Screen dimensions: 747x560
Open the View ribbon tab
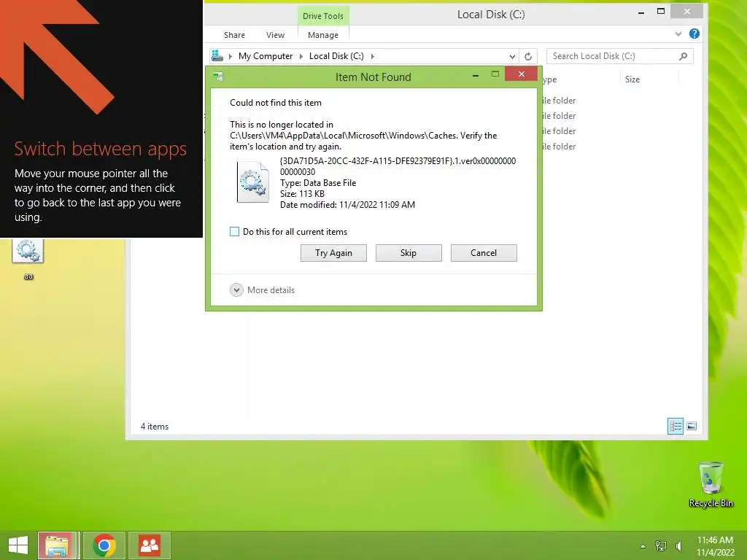(275, 35)
